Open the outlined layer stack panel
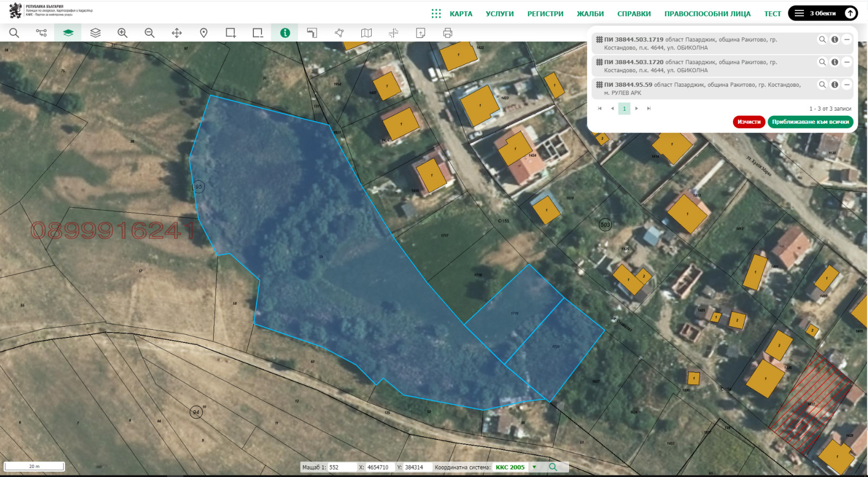Image resolution: width=868 pixels, height=477 pixels. tap(95, 33)
